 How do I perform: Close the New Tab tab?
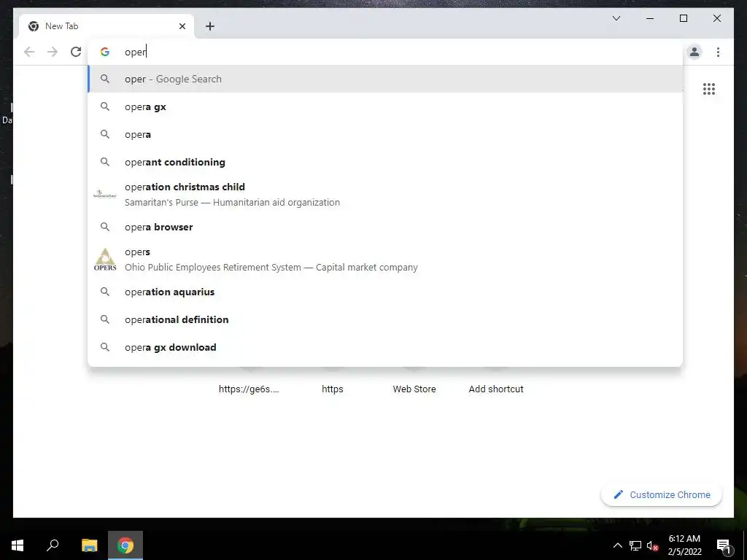(182, 26)
